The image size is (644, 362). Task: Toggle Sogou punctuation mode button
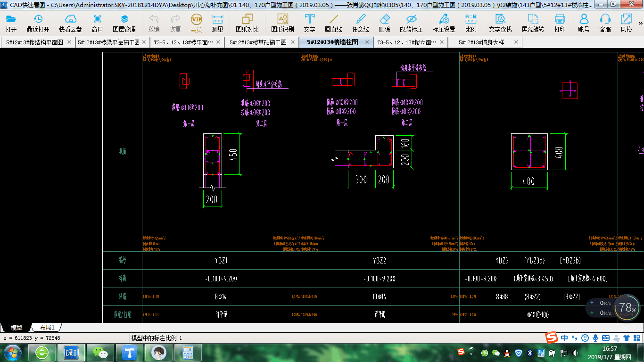(x=574, y=337)
